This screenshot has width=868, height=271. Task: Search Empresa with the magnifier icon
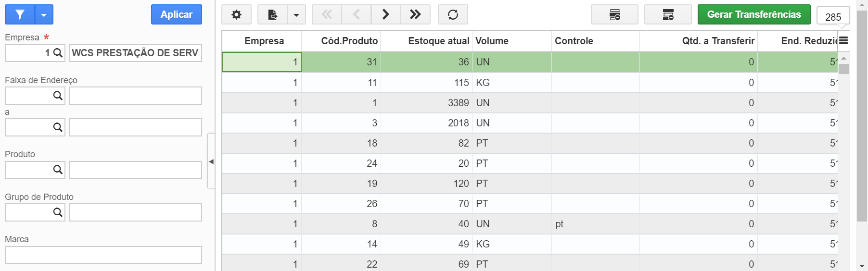58,53
